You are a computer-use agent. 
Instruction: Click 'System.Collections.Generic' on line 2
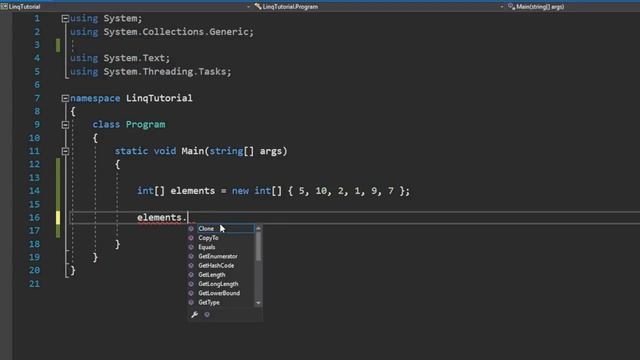coord(176,32)
